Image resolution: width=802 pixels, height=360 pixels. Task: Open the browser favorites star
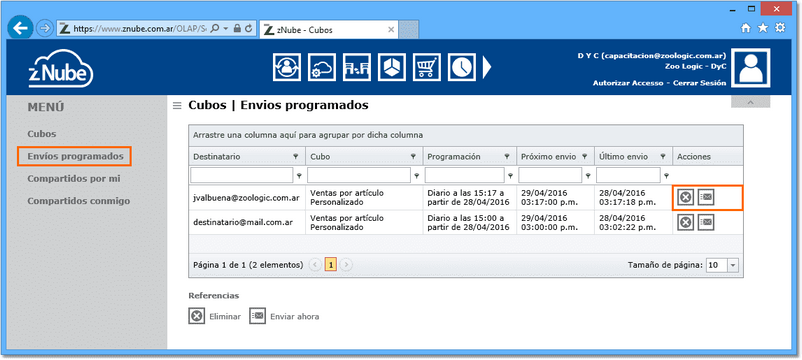coord(763,29)
